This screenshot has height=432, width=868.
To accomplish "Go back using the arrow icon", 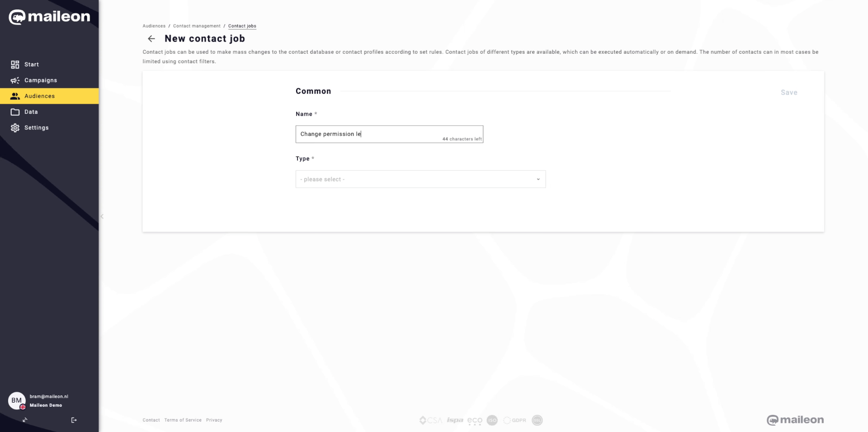I will click(x=151, y=39).
